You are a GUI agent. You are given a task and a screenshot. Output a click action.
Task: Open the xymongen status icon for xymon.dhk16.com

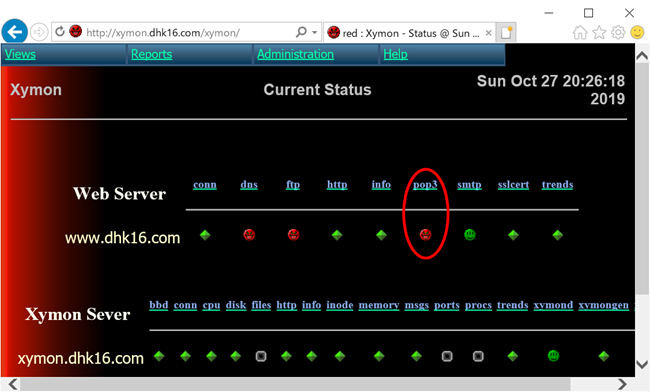(x=604, y=356)
